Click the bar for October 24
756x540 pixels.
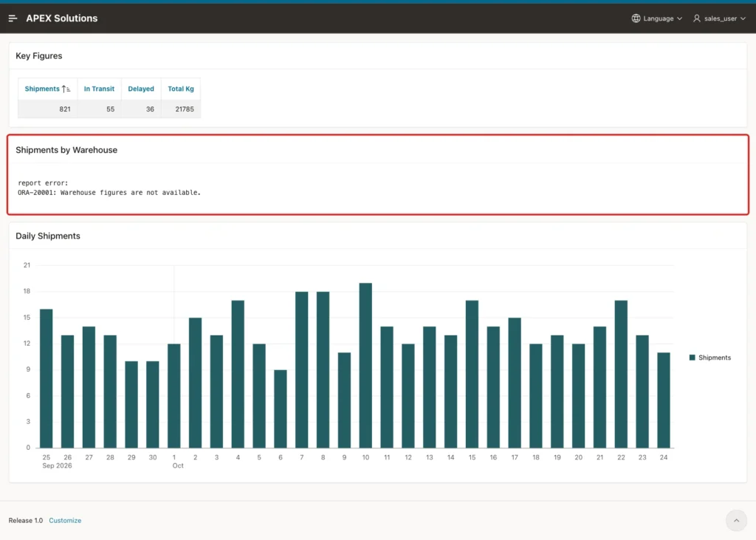point(664,400)
